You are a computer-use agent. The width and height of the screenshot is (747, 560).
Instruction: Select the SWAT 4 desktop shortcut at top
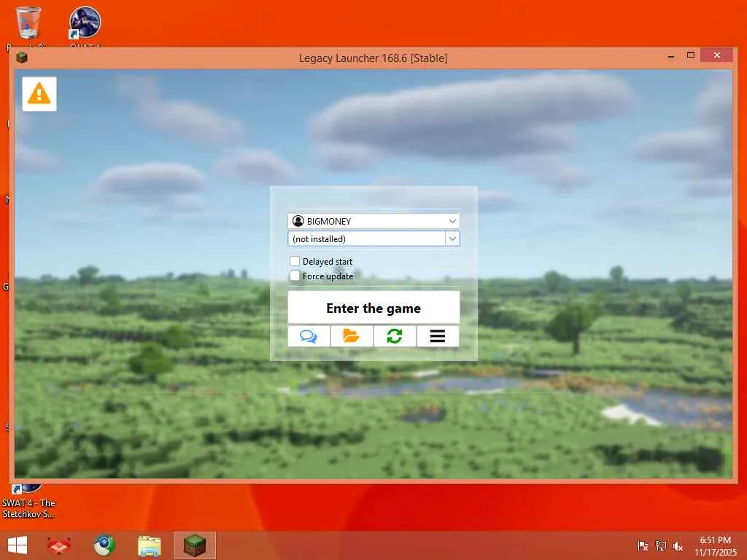tap(85, 24)
